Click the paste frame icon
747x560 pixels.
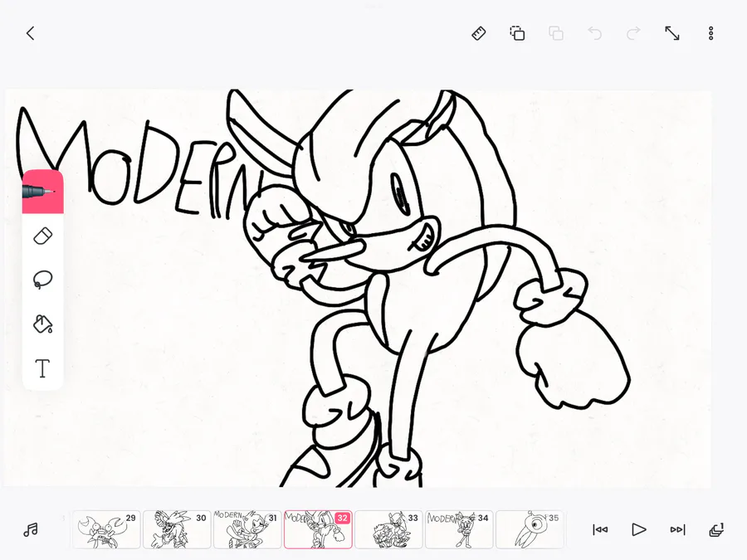pyautogui.click(x=556, y=33)
